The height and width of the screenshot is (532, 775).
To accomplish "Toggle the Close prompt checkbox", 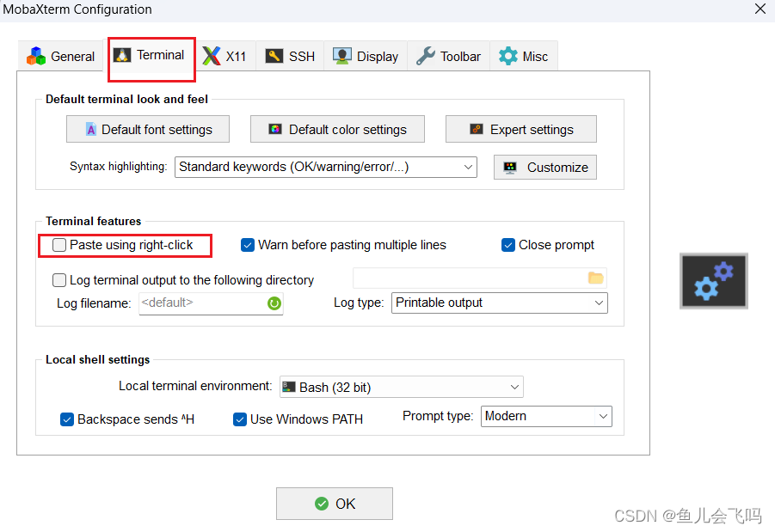I will click(508, 245).
